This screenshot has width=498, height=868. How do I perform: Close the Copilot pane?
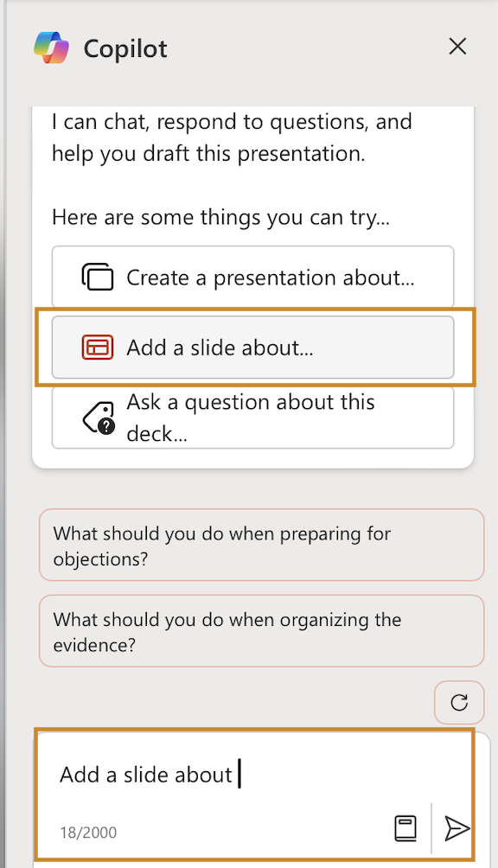[457, 47]
